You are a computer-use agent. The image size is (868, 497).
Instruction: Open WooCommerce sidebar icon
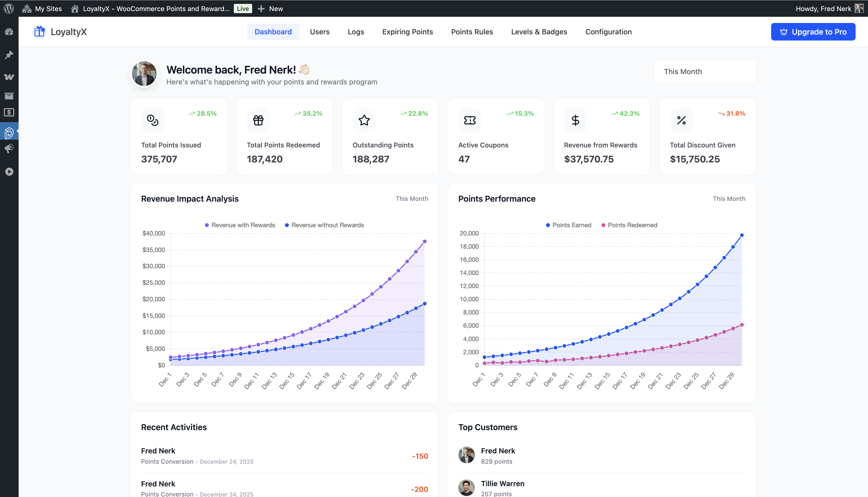(9, 77)
